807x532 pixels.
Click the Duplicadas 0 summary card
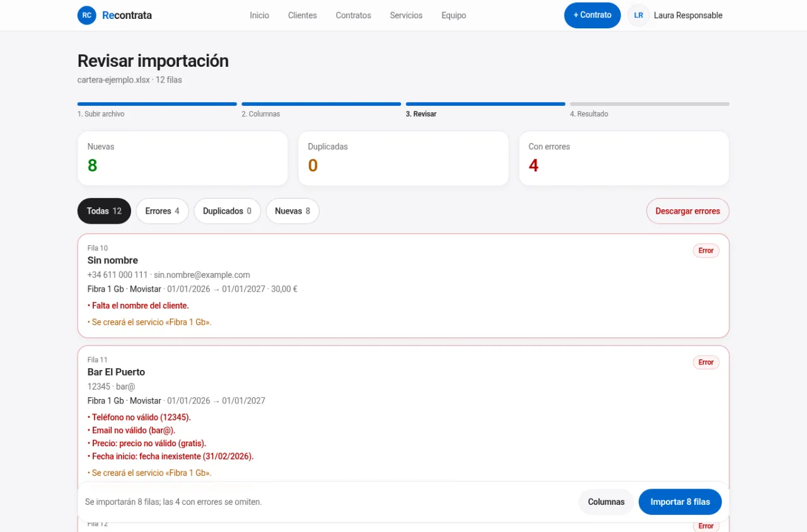[403, 158]
